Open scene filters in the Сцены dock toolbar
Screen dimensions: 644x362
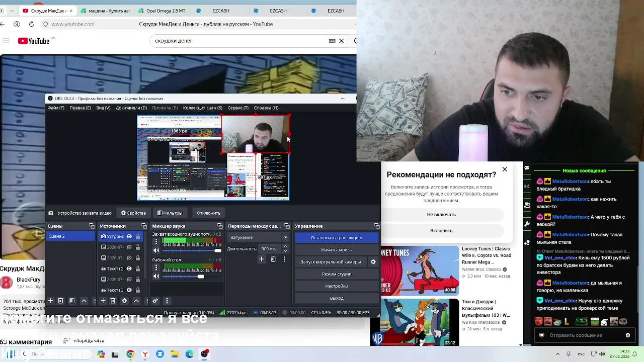72,301
